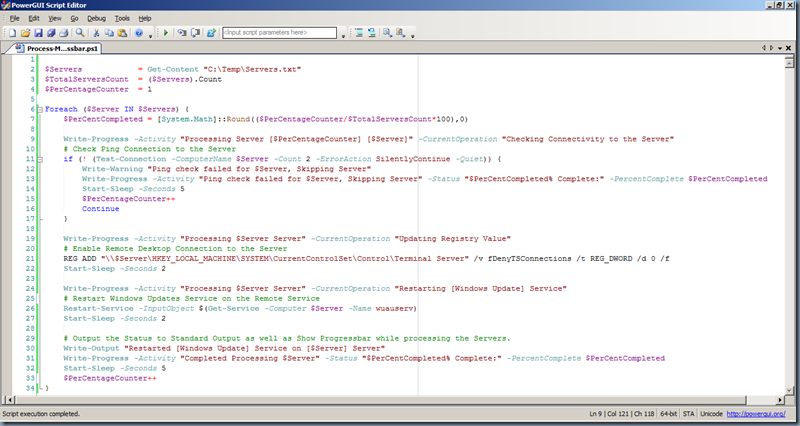Click the vertical scrollbar down arrow
This screenshot has width=800, height=426.
click(x=789, y=390)
